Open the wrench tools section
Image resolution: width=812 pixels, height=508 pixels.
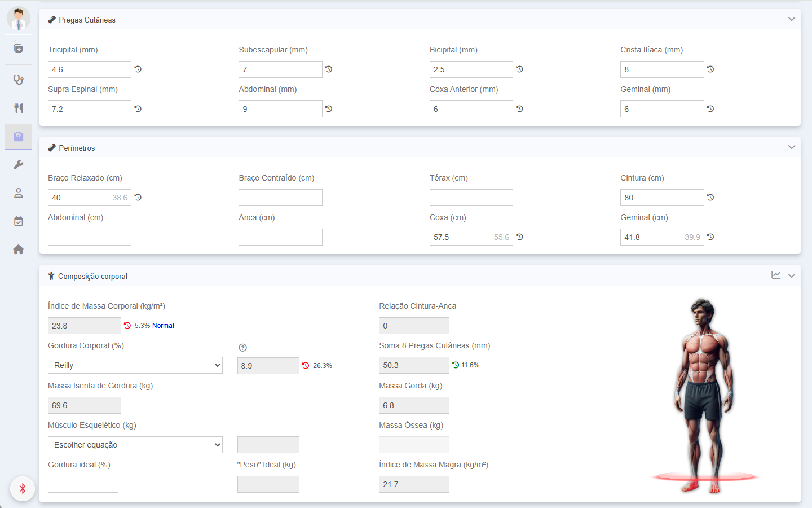[18, 165]
